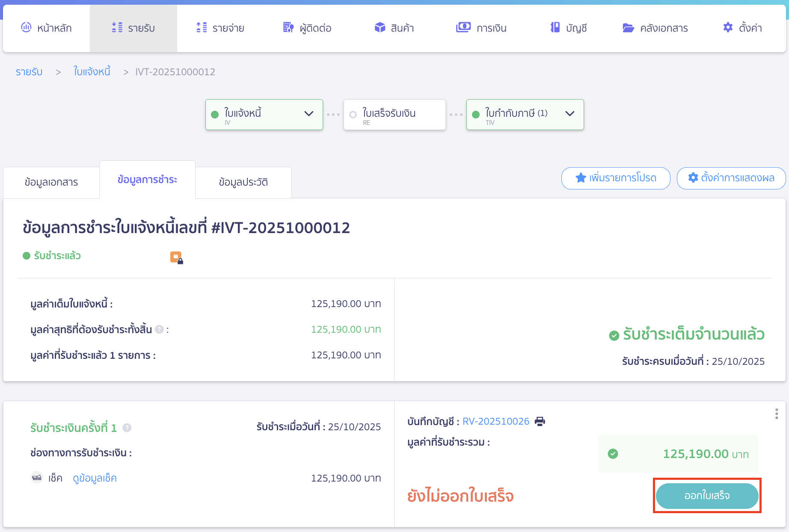Image resolution: width=789 pixels, height=532 pixels.
Task: Open ตั้งค่า settings from the top navigation
Action: click(742, 28)
